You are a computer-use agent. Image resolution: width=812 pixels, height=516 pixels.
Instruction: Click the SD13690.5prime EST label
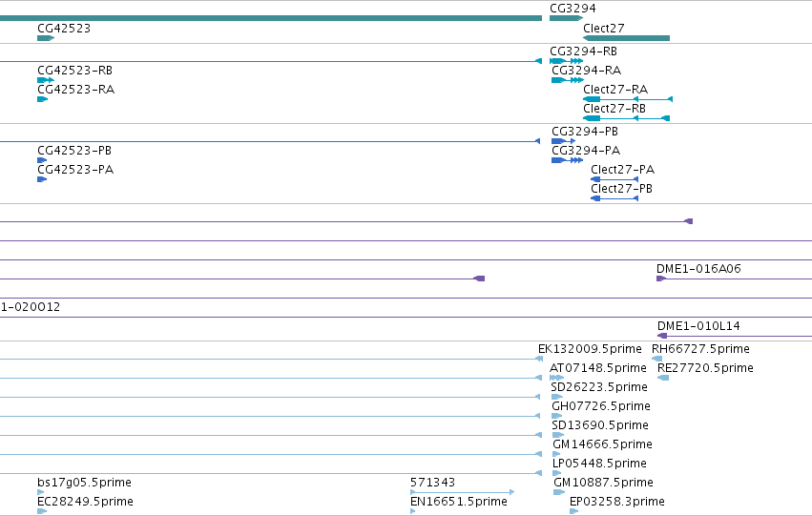point(599,425)
